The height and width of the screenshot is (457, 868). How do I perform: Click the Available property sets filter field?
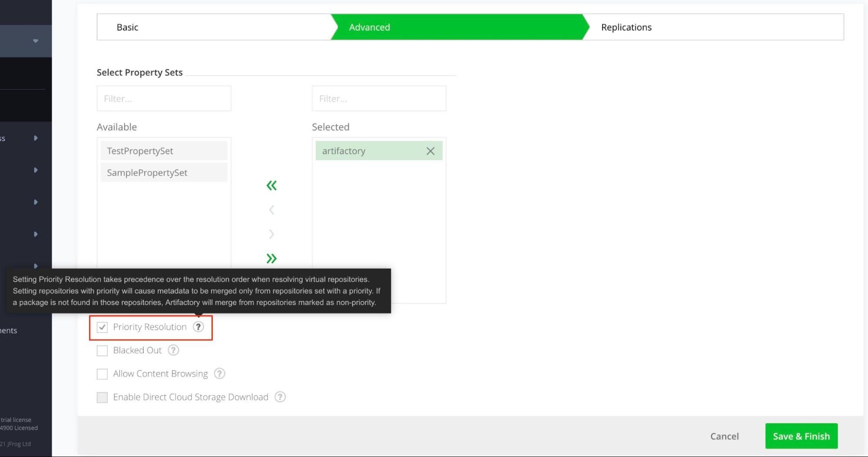[164, 99]
